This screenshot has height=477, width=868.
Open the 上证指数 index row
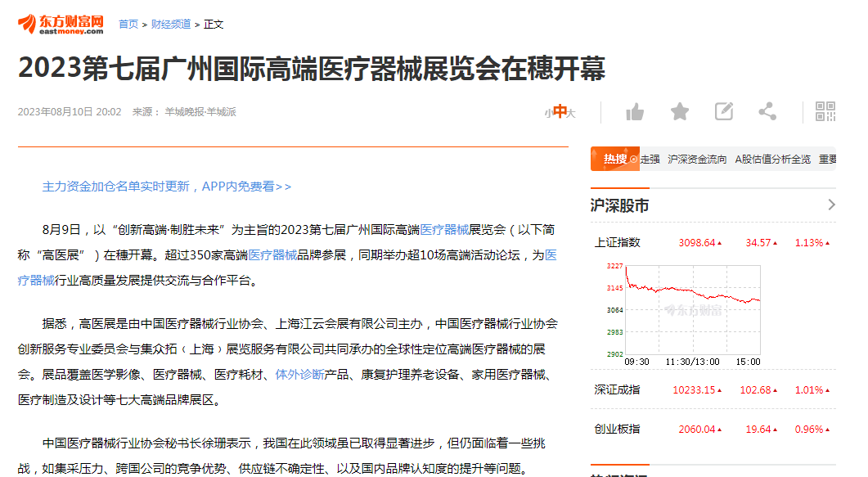[618, 243]
